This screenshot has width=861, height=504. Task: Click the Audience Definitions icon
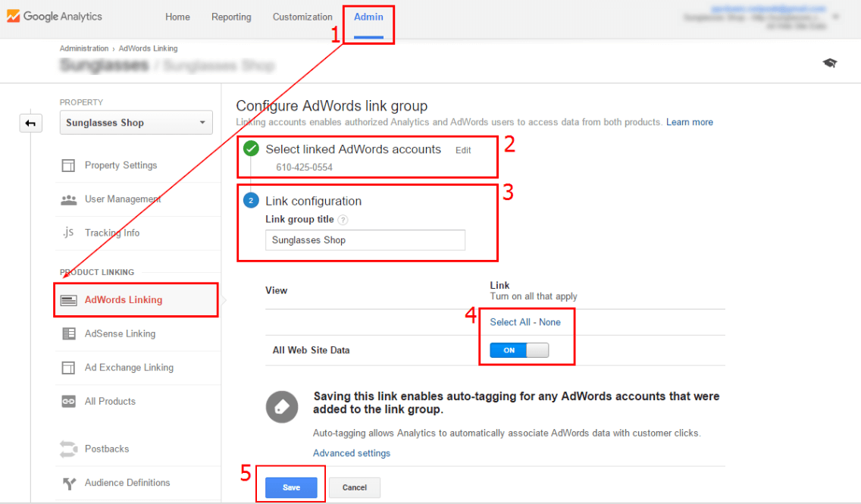tap(69, 483)
